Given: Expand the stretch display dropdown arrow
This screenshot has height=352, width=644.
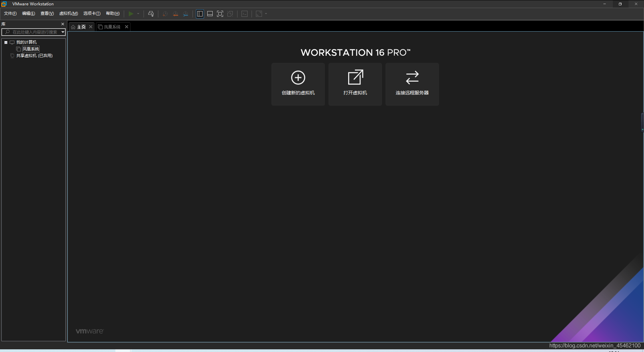Looking at the screenshot, I should (x=266, y=14).
